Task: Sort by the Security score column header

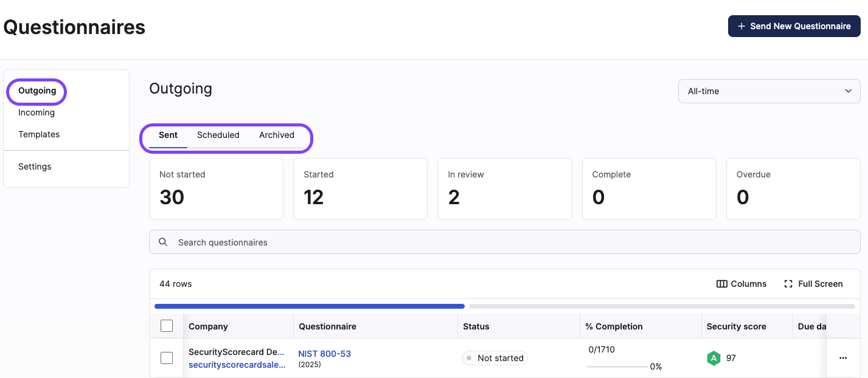Action: tap(736, 326)
